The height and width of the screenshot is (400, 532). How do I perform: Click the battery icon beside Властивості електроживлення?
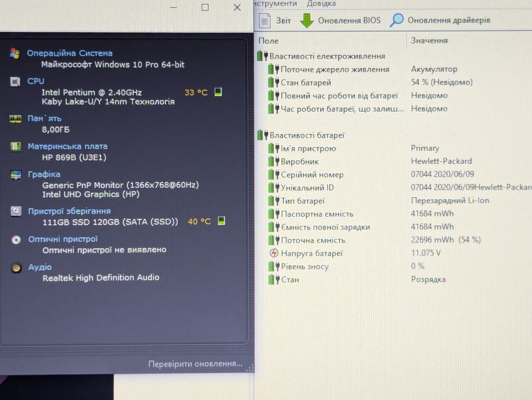click(262, 56)
